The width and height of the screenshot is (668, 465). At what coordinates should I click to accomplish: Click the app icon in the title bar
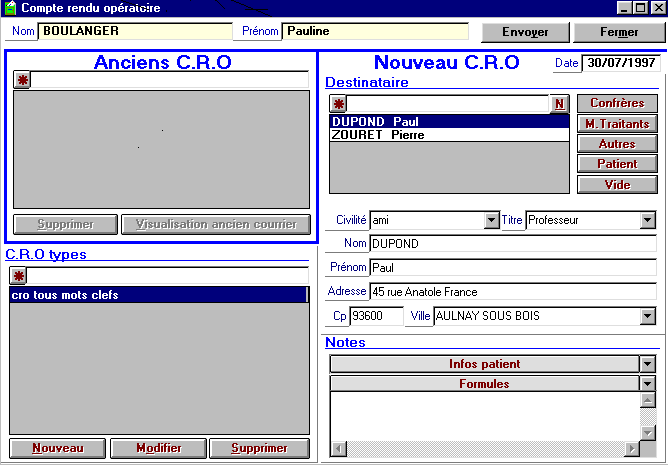pyautogui.click(x=10, y=8)
